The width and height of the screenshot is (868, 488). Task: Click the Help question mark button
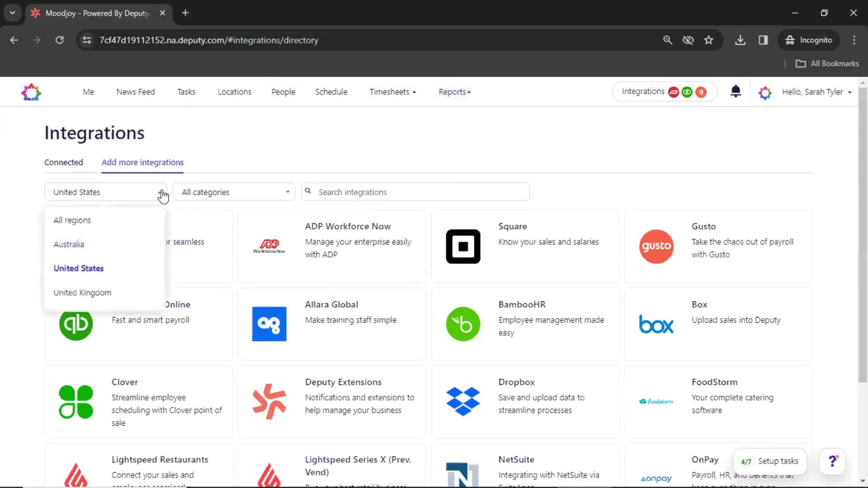click(x=833, y=460)
